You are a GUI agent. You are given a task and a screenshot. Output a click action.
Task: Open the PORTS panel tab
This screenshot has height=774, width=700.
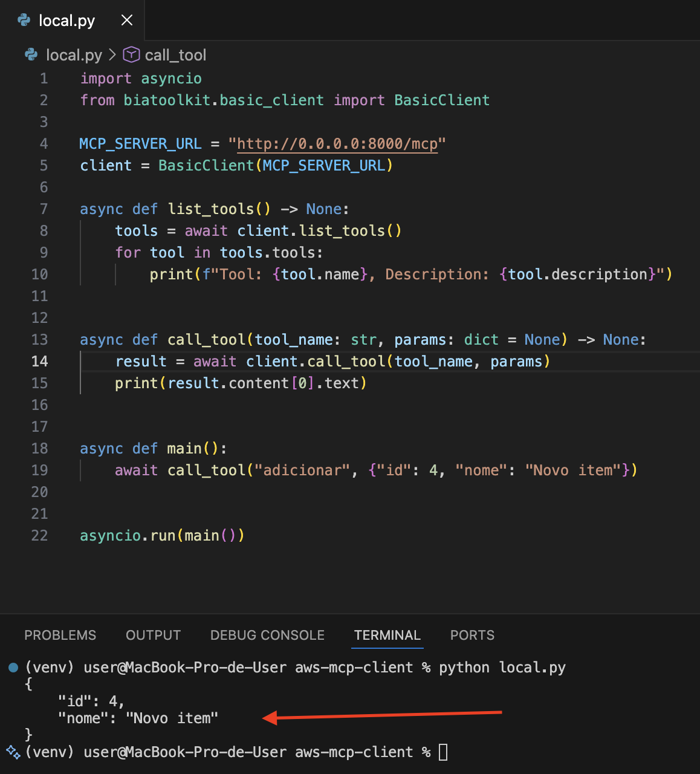[472, 635]
